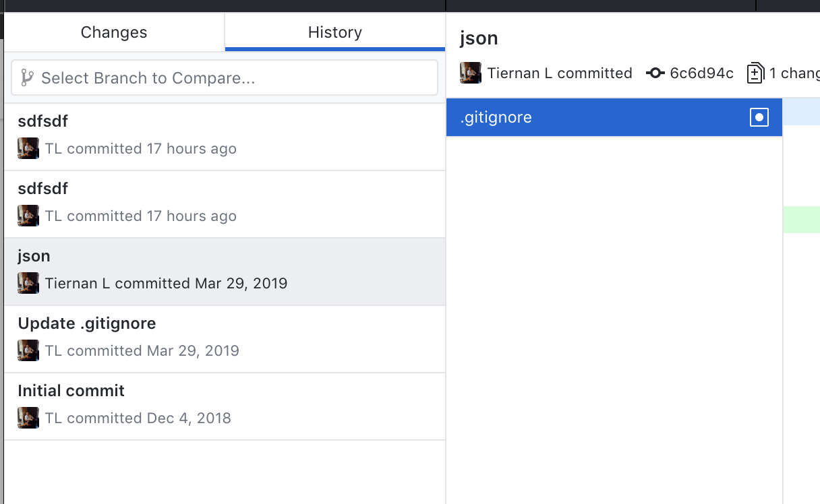This screenshot has height=504, width=820.
Task: Click the avatar beside the json commit
Action: pos(28,283)
